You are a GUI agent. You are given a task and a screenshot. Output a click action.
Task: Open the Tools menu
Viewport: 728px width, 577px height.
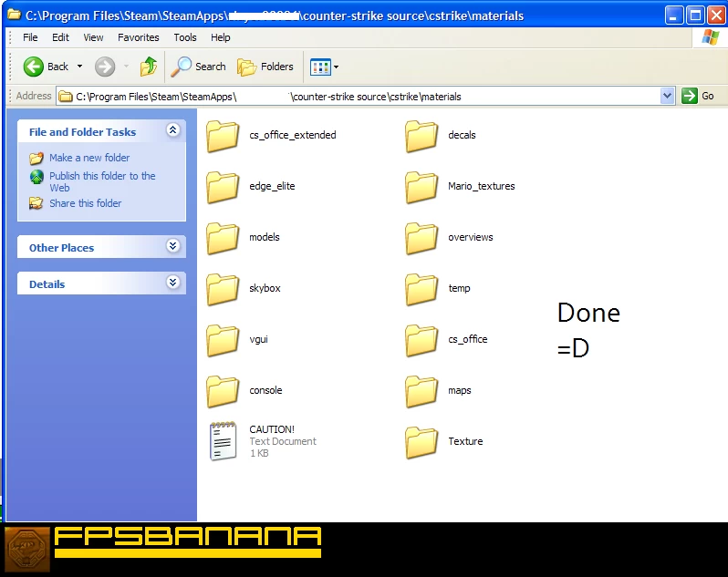(x=185, y=37)
